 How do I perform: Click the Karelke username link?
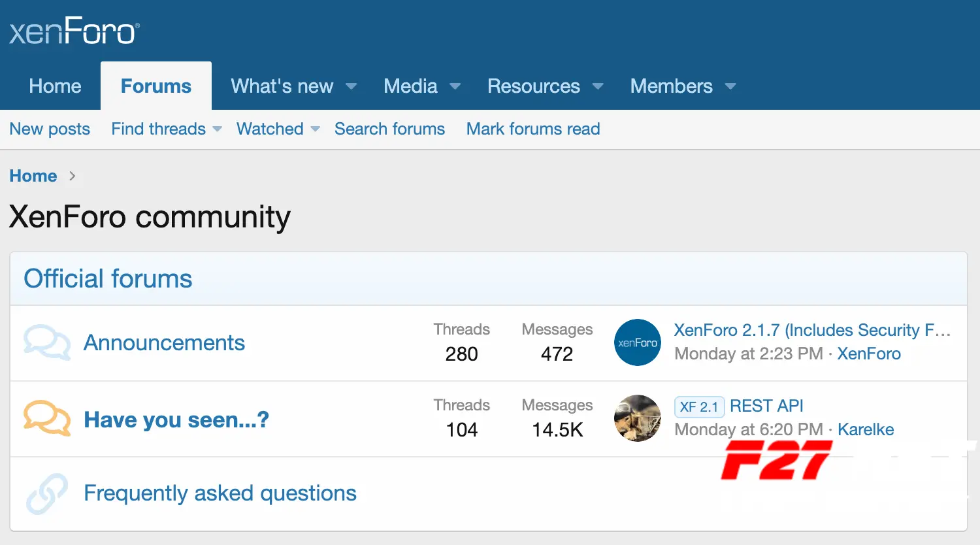pyautogui.click(x=866, y=429)
